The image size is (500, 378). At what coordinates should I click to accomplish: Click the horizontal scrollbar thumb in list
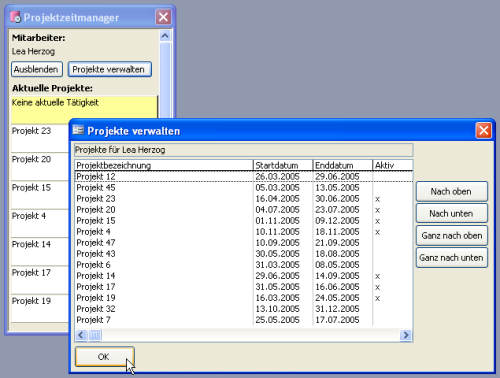[x=95, y=335]
